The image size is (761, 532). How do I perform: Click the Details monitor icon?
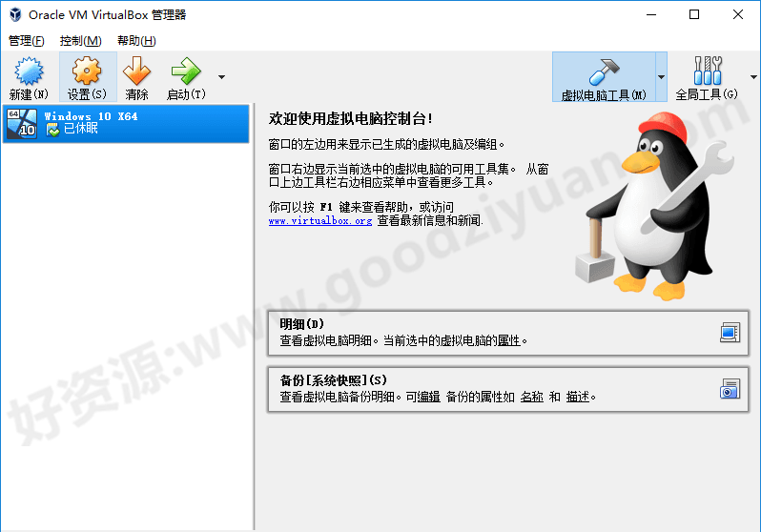point(730,333)
